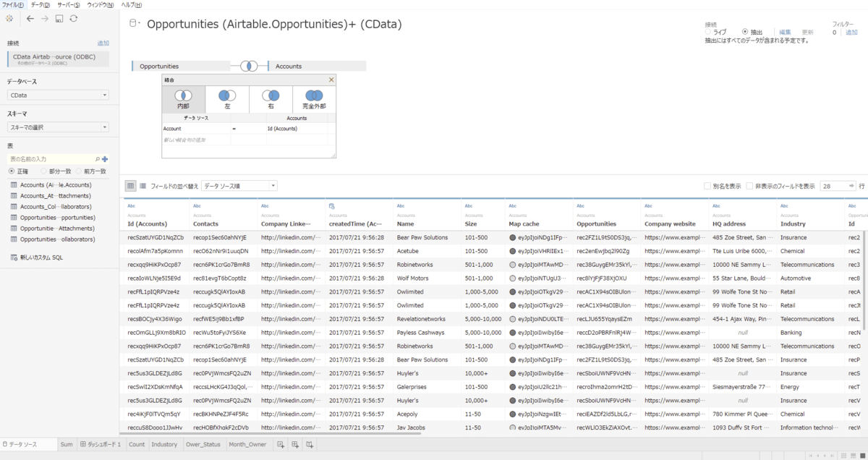868x460 pixels.
Task: Click the 編集 extract edit link
Action: click(x=785, y=33)
